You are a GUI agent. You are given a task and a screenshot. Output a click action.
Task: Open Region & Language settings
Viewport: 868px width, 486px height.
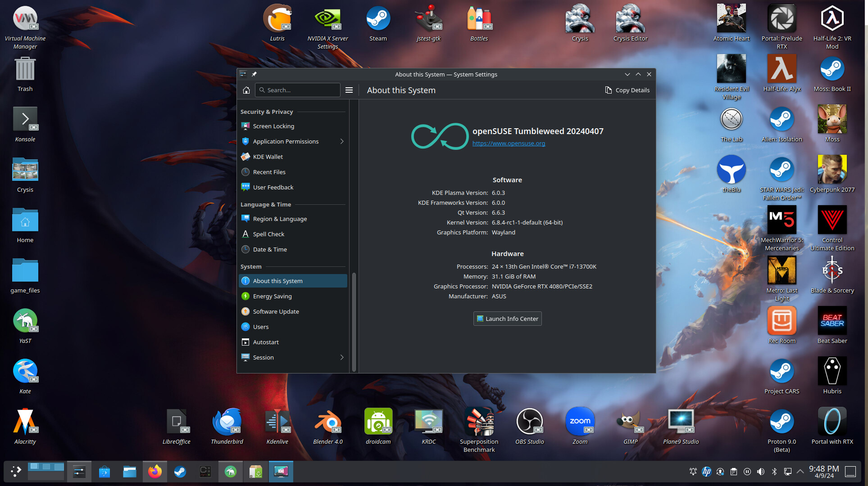click(x=280, y=219)
